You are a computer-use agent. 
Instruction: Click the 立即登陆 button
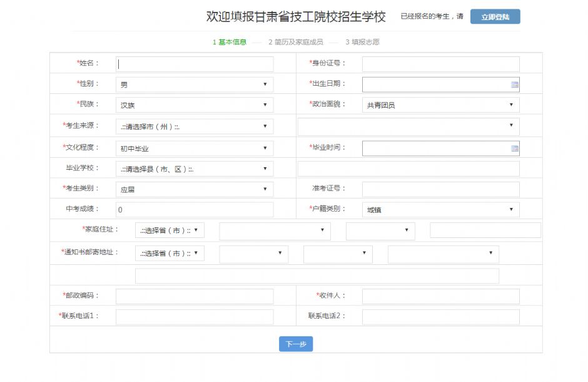495,17
